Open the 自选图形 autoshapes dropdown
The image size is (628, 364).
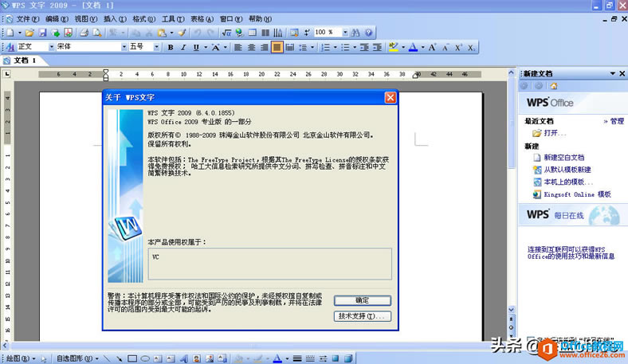77,358
